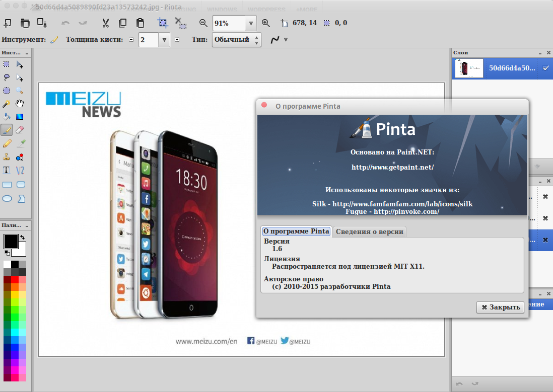Swap primary and secondary colors arrow
553x392 pixels.
coord(22,237)
